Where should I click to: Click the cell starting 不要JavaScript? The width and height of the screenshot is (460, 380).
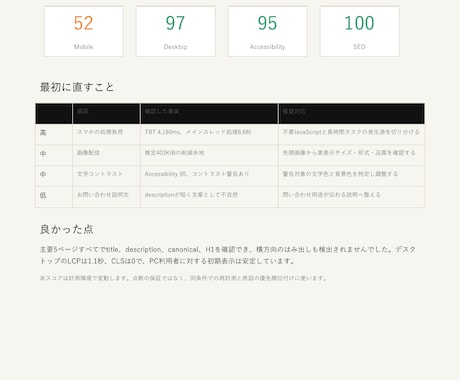351,134
